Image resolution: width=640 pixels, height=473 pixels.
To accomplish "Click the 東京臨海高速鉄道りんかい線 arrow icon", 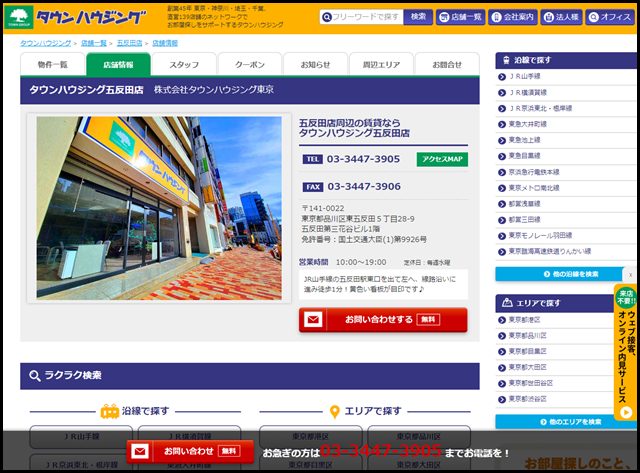I will [x=502, y=252].
